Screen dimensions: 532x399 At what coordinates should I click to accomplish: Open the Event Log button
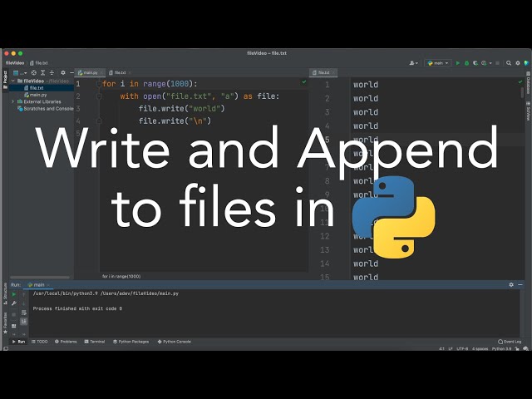pos(510,342)
